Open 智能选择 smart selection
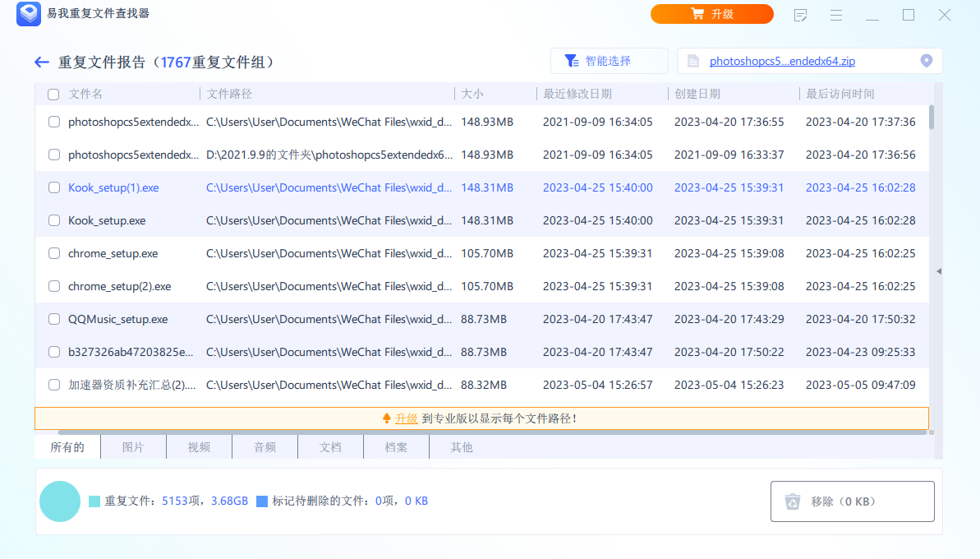 (609, 61)
